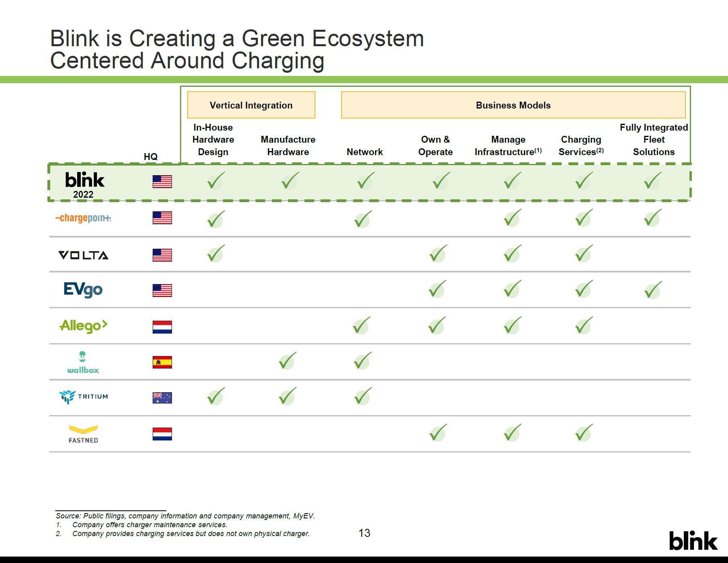728x563 pixels.
Task: Click the Manage Infrastructure column heading
Action: [x=508, y=145]
